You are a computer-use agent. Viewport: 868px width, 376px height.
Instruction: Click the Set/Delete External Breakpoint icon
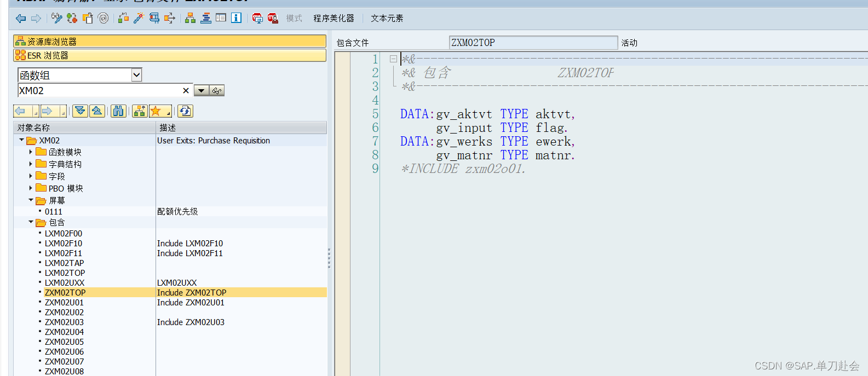click(x=273, y=18)
